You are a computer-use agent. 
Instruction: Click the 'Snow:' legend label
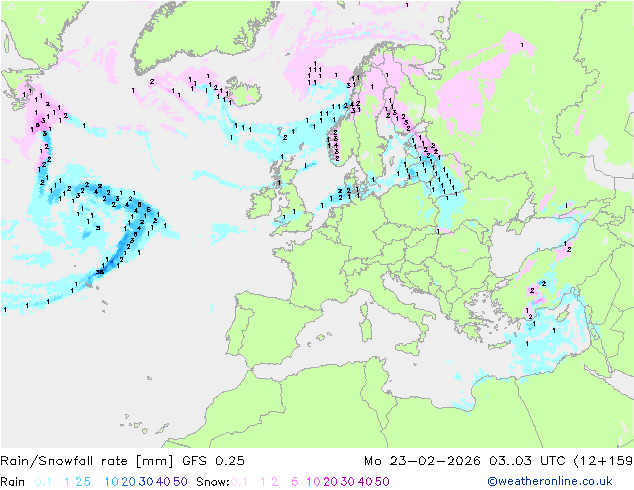click(x=213, y=482)
